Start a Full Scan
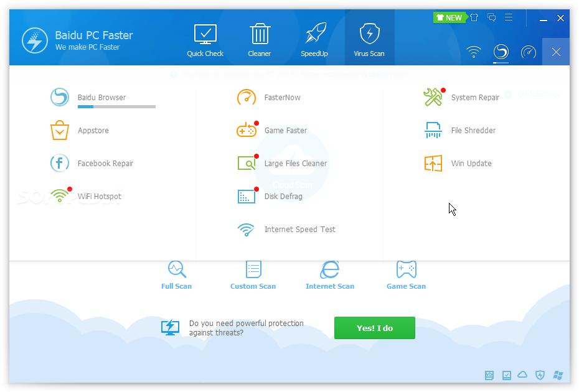 [x=177, y=276]
